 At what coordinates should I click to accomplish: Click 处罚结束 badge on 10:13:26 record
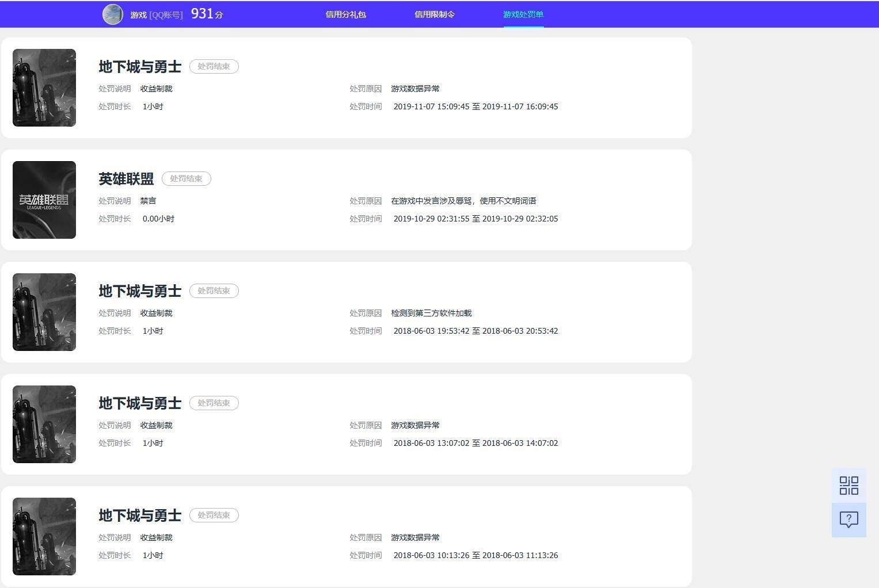point(214,515)
